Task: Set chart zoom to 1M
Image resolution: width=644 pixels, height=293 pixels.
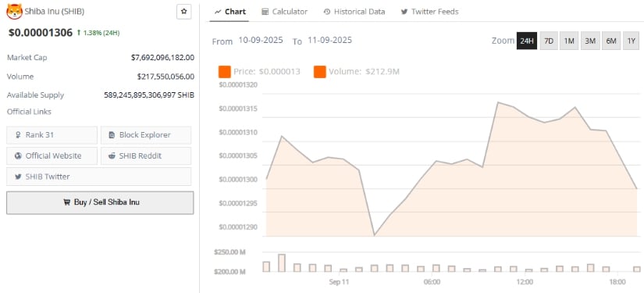Action: tap(569, 41)
